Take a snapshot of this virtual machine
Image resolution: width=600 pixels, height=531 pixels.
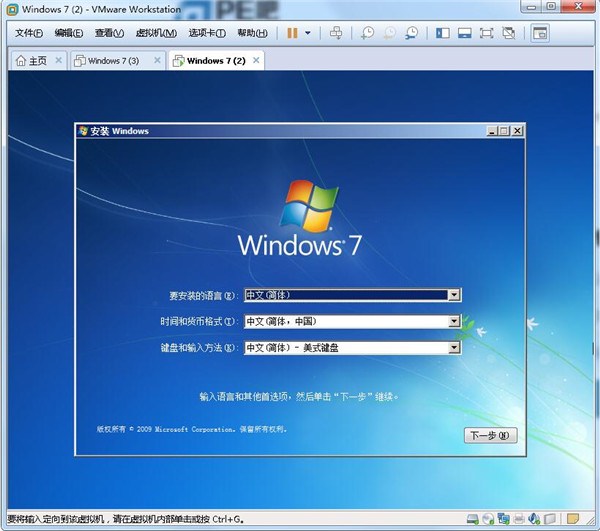coord(367,33)
